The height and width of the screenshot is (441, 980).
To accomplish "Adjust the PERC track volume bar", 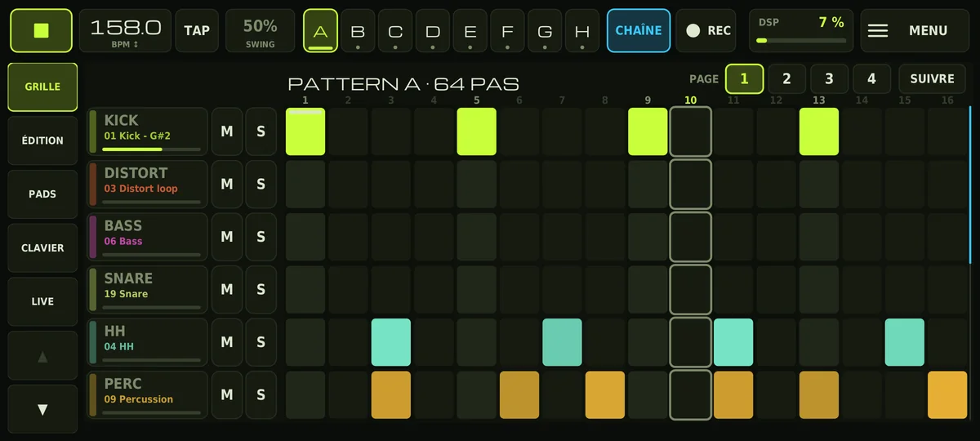I will click(152, 413).
